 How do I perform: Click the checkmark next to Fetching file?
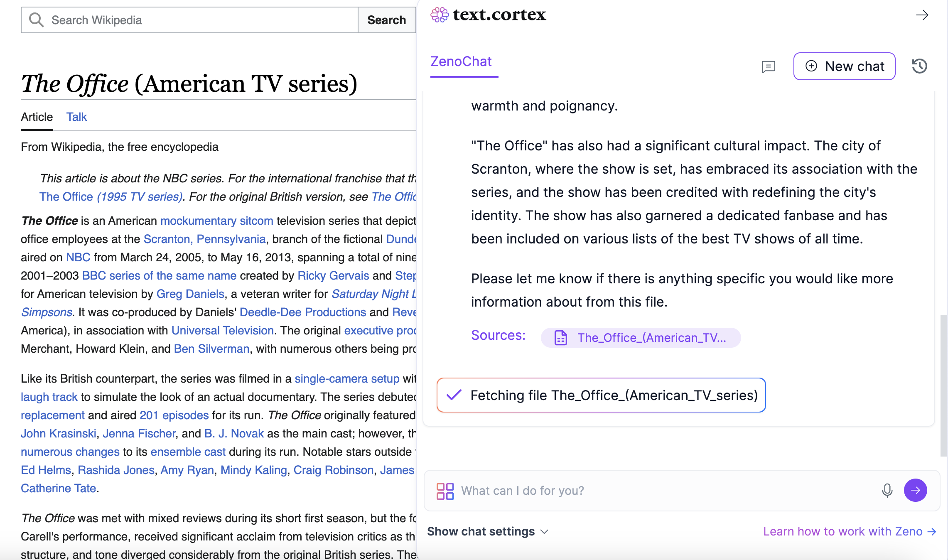tap(454, 395)
